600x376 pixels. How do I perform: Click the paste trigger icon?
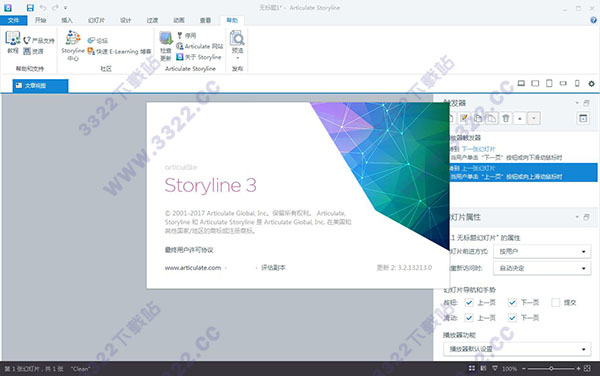492,118
